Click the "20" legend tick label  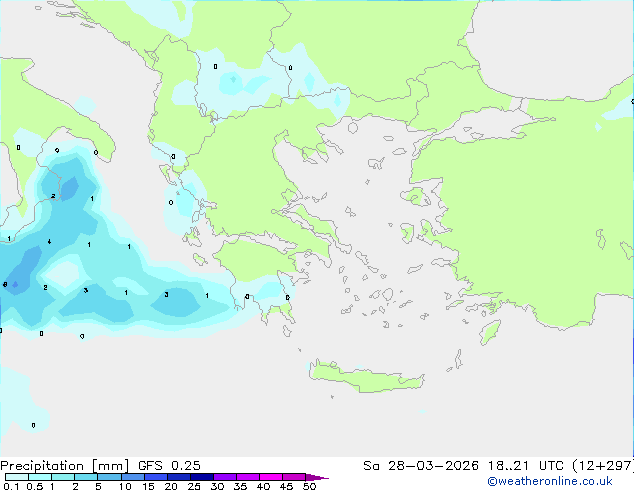point(171,486)
